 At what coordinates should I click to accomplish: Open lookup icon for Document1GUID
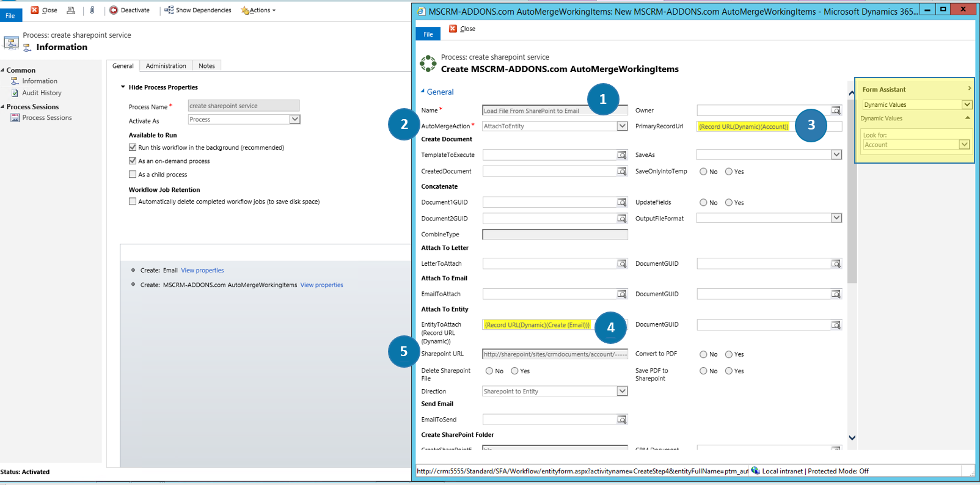click(x=621, y=202)
